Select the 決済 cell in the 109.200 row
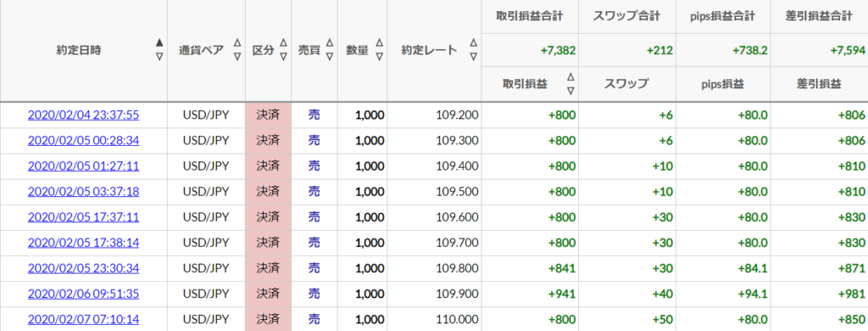The image size is (868, 331). point(269,115)
